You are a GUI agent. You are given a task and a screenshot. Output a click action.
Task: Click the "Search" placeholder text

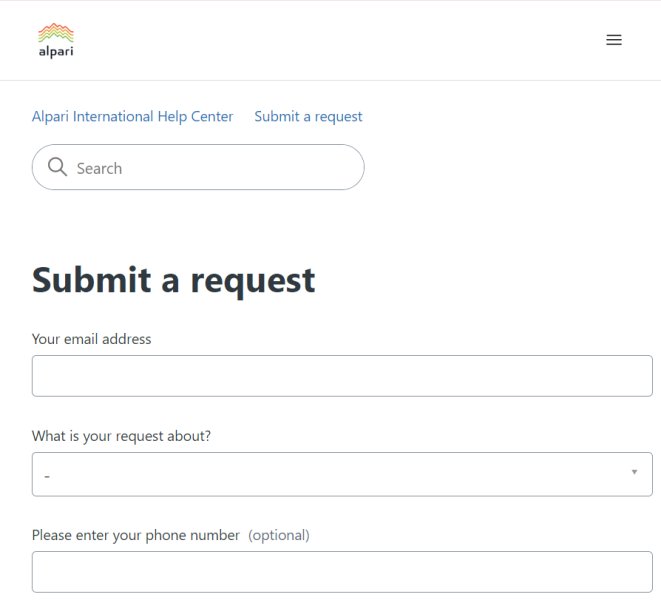99,168
